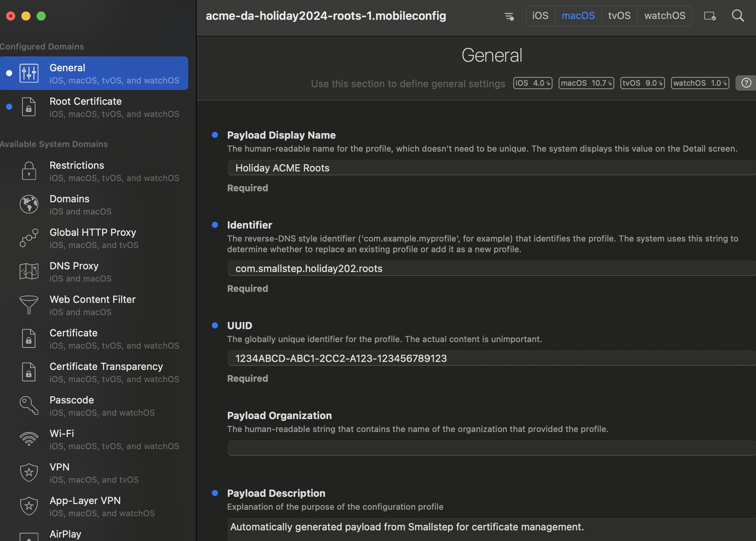
Task: Toggle the Identifier enabled dot
Action: (x=215, y=225)
